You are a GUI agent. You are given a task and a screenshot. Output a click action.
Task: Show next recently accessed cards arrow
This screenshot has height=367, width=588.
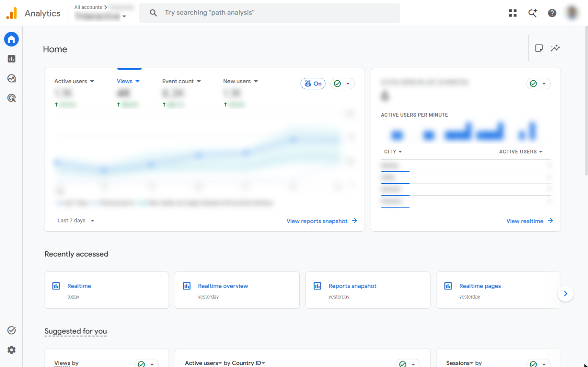[x=566, y=293]
